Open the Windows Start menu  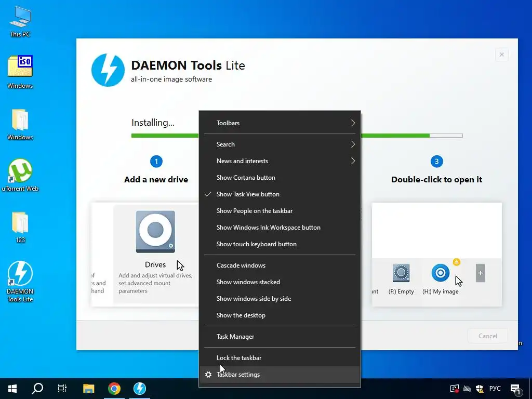12,389
